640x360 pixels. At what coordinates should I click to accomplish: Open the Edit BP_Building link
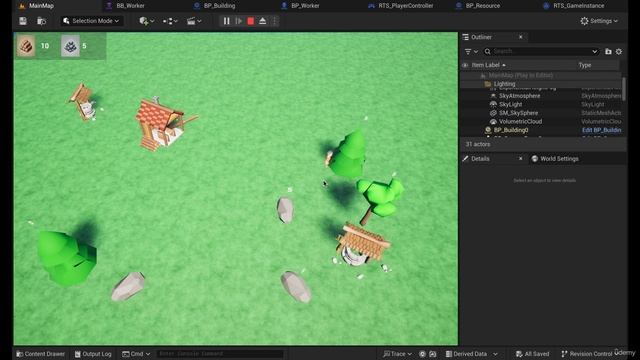[602, 130]
